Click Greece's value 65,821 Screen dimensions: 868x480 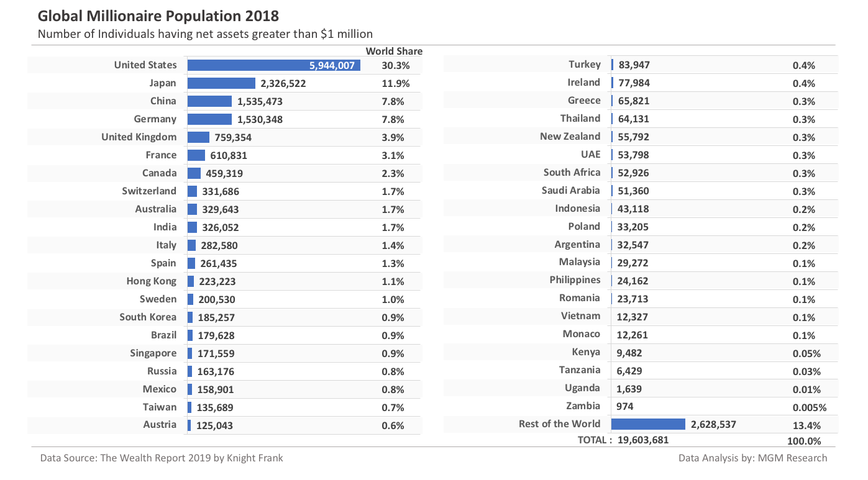click(634, 101)
